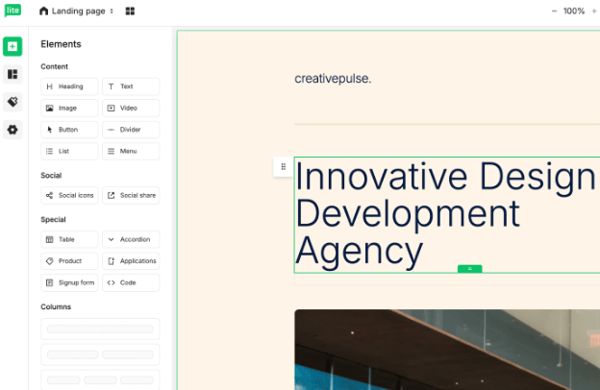The height and width of the screenshot is (390, 600).
Task: Click the Social section label
Action: point(51,175)
